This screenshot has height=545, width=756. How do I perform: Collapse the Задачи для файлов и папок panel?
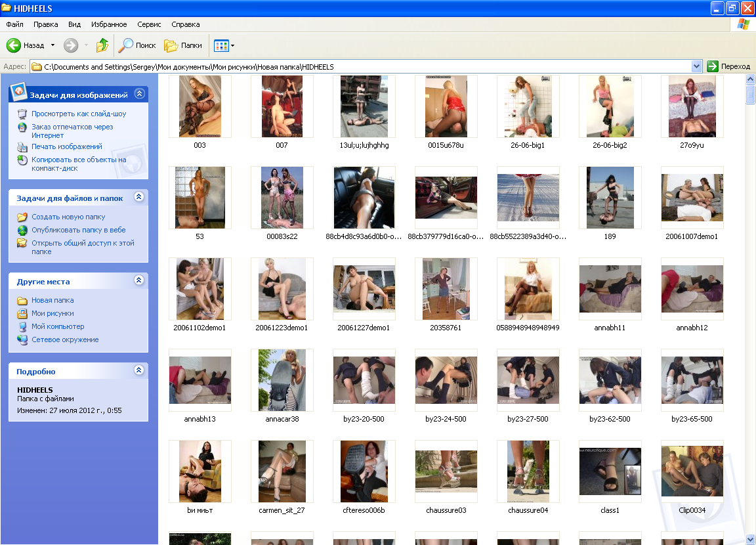[x=139, y=197]
